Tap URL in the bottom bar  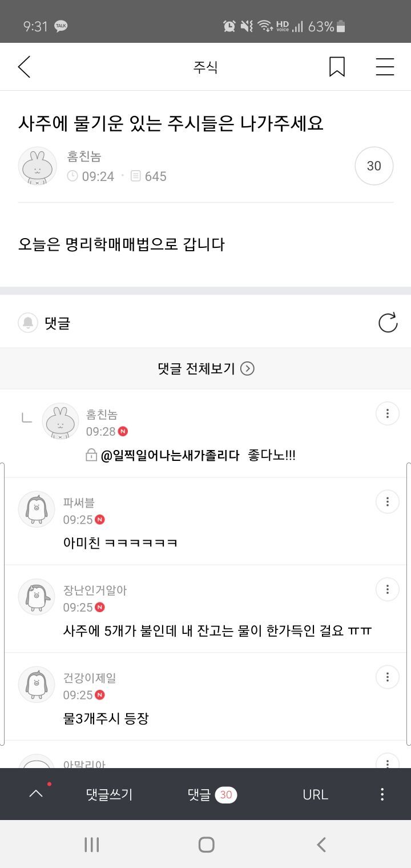(x=315, y=794)
